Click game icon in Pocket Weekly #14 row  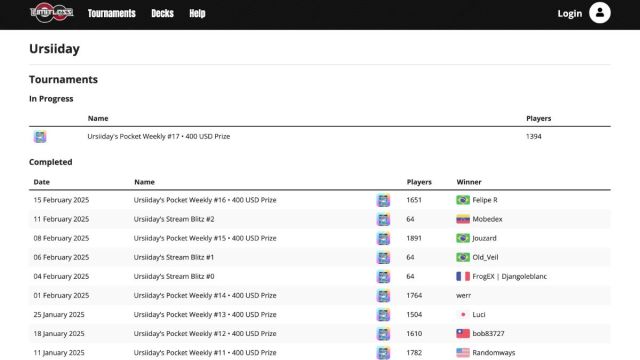click(383, 296)
